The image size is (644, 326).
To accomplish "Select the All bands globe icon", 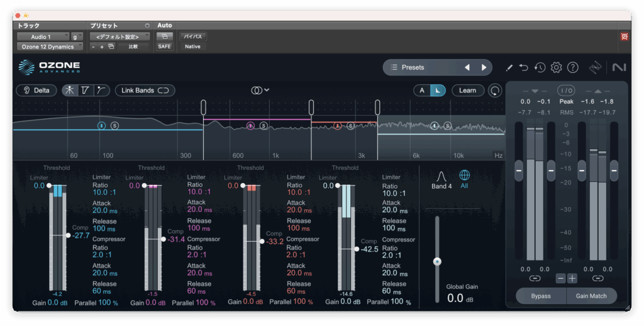I will pos(464,176).
